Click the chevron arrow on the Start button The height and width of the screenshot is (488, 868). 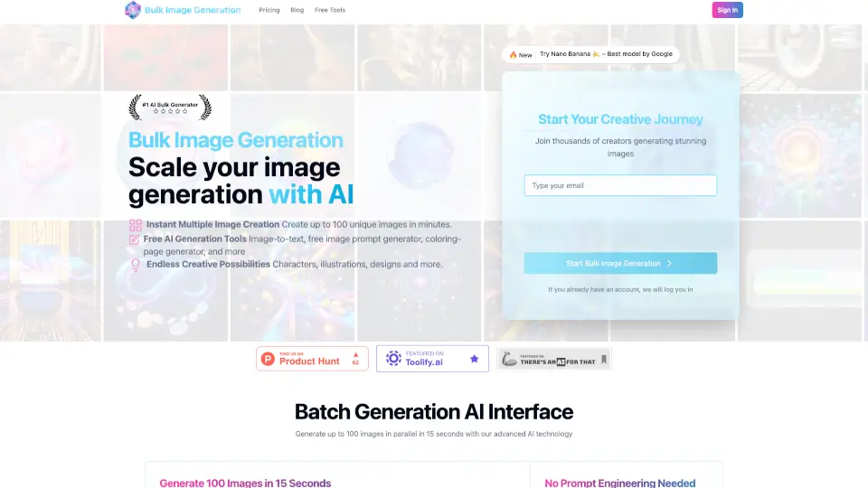[669, 263]
